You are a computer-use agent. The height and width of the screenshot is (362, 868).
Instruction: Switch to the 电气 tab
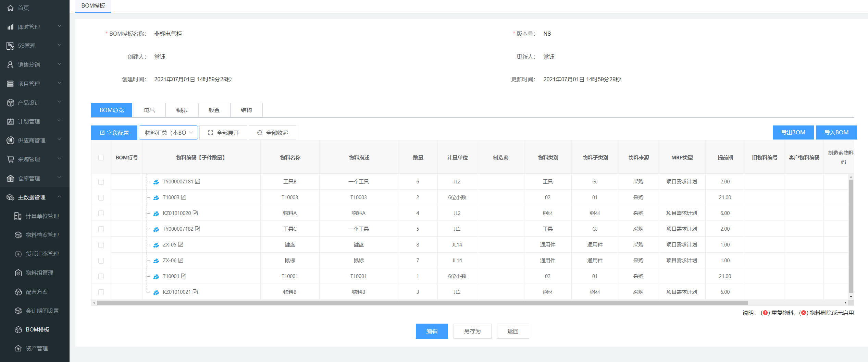coord(149,110)
